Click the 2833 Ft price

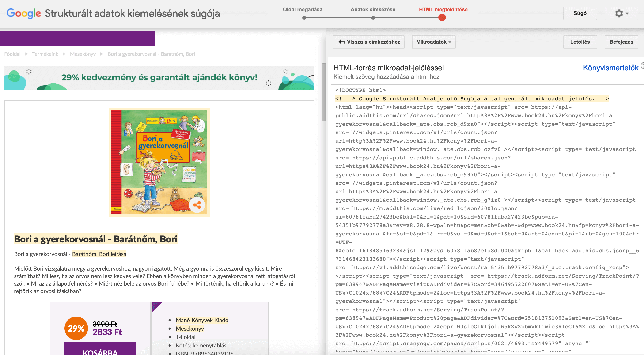pyautogui.click(x=107, y=332)
